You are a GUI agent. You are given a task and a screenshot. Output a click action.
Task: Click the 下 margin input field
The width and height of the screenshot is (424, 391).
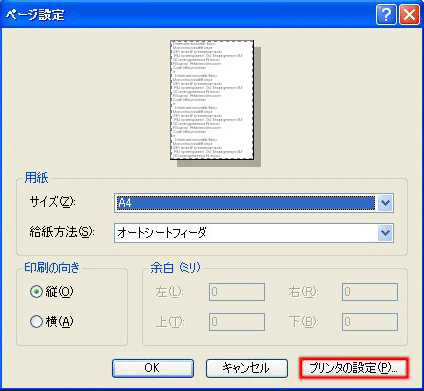[x=370, y=322]
